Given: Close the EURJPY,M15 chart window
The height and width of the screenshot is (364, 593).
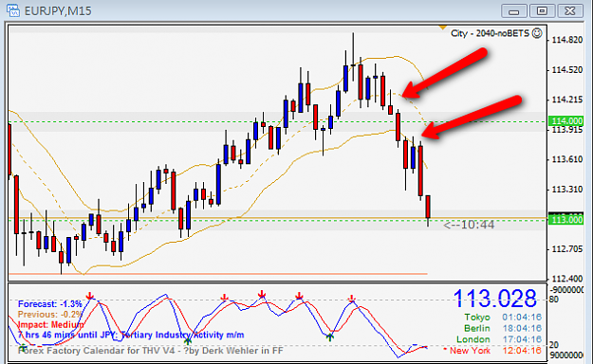Looking at the screenshot, I should 570,11.
